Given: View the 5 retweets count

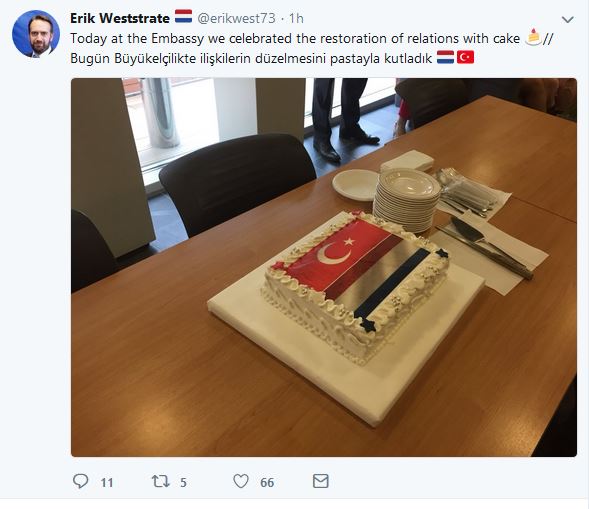Looking at the screenshot, I should (x=183, y=482).
